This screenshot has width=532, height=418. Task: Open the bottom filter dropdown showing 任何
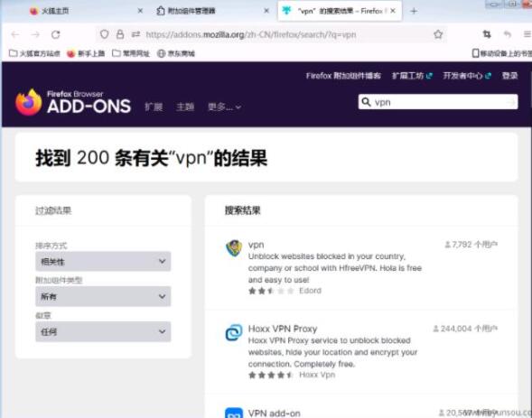click(103, 332)
